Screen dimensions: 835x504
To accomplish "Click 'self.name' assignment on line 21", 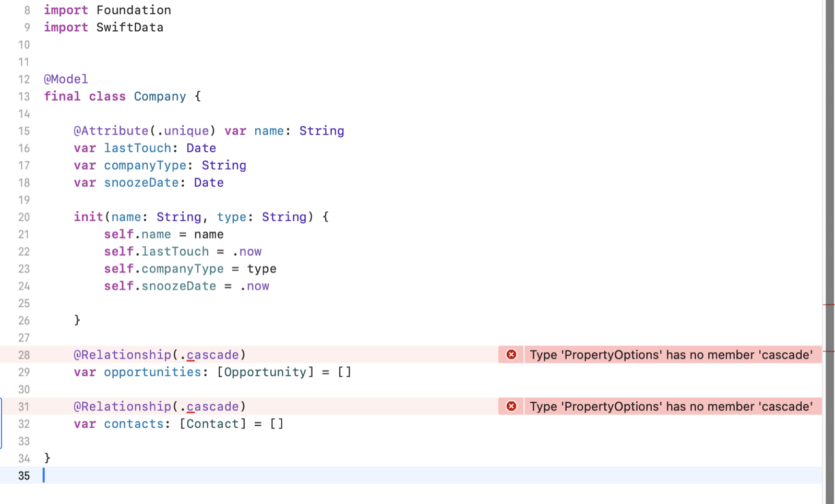I will coord(137,234).
